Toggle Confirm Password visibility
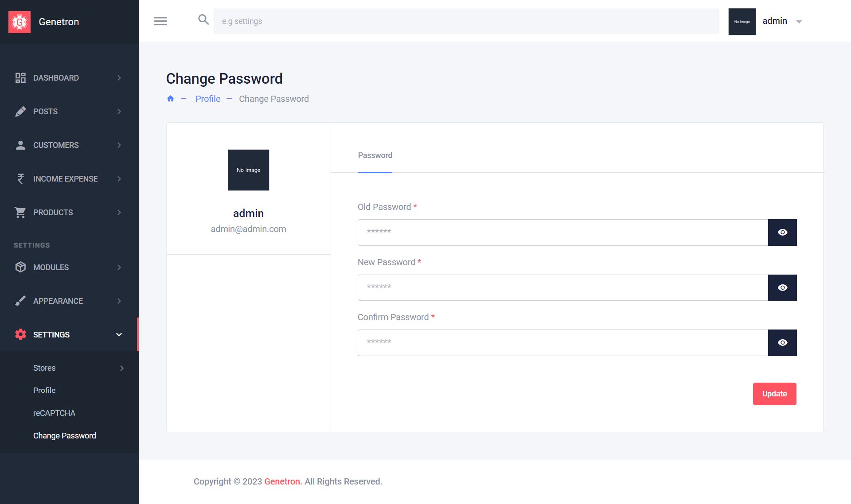 pos(782,343)
